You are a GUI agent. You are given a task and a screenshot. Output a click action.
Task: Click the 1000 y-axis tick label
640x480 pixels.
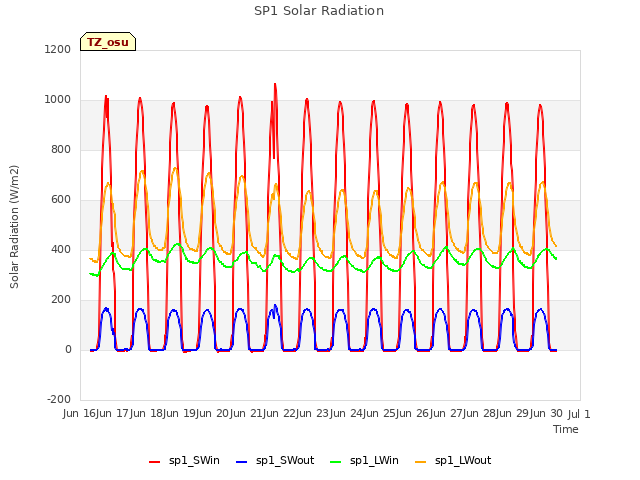click(x=58, y=100)
